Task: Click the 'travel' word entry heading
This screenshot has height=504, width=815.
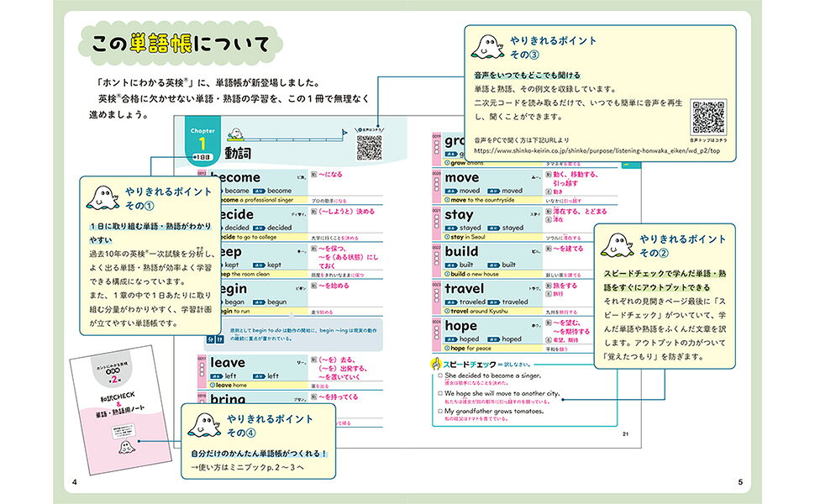Action: [464, 288]
